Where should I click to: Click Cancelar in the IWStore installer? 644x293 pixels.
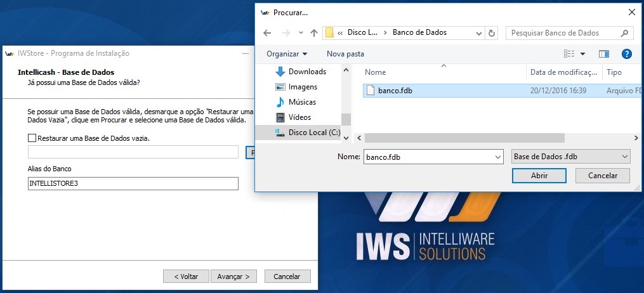coord(287,276)
